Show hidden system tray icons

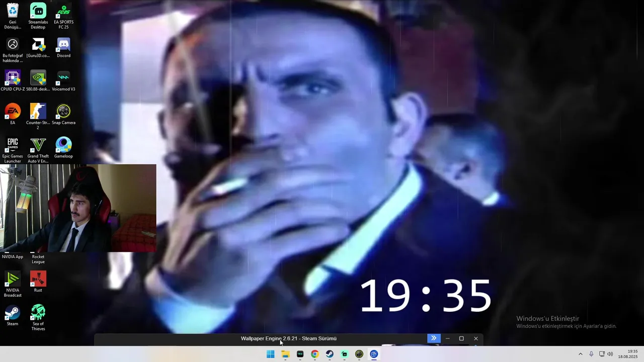tap(580, 354)
